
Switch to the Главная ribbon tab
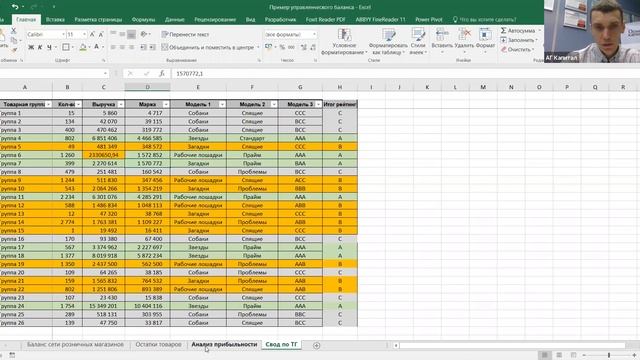click(x=26, y=20)
